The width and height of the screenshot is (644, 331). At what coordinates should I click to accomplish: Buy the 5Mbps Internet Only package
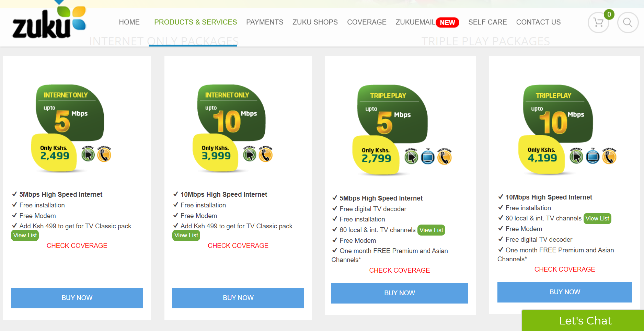pos(77,298)
